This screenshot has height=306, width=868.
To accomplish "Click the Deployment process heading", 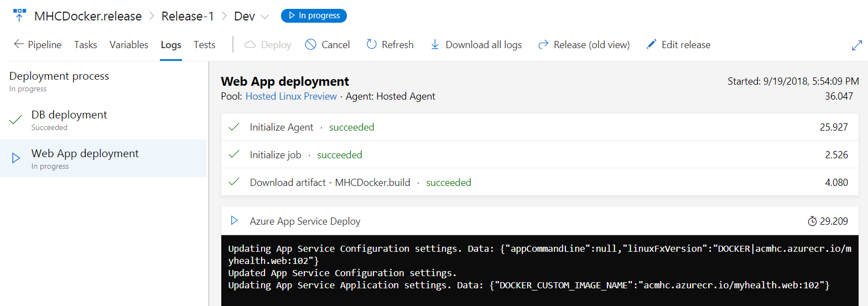I will 59,76.
